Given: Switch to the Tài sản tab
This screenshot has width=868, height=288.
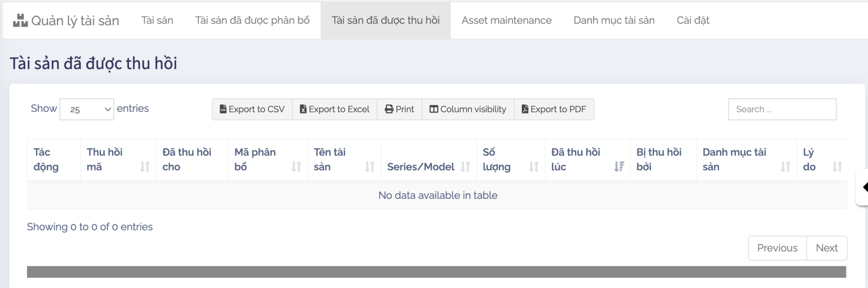Looking at the screenshot, I should click(x=157, y=20).
